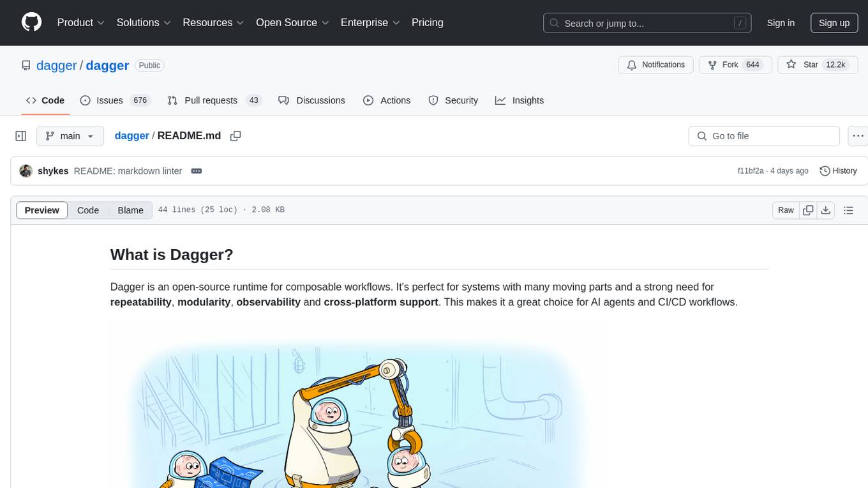
Task: Click the dagger breadcrumb folder link
Action: tap(131, 136)
